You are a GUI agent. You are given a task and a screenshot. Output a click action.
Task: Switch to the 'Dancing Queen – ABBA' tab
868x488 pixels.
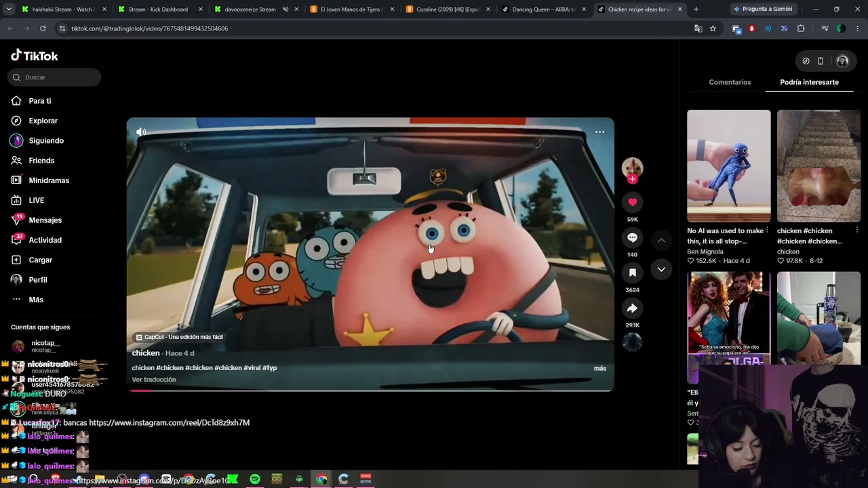click(545, 9)
